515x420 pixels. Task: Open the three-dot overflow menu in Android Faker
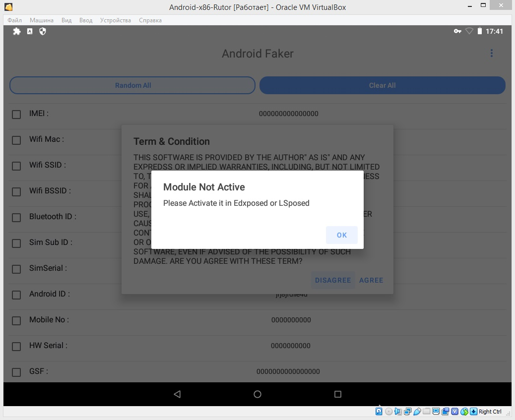click(x=491, y=53)
